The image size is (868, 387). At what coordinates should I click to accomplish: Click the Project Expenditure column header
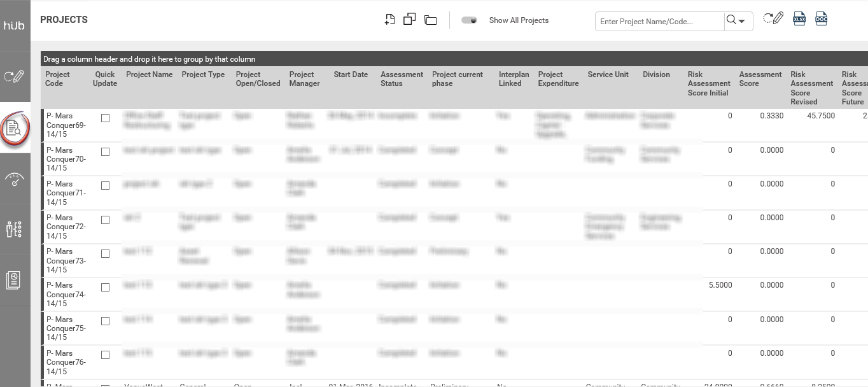pyautogui.click(x=558, y=79)
